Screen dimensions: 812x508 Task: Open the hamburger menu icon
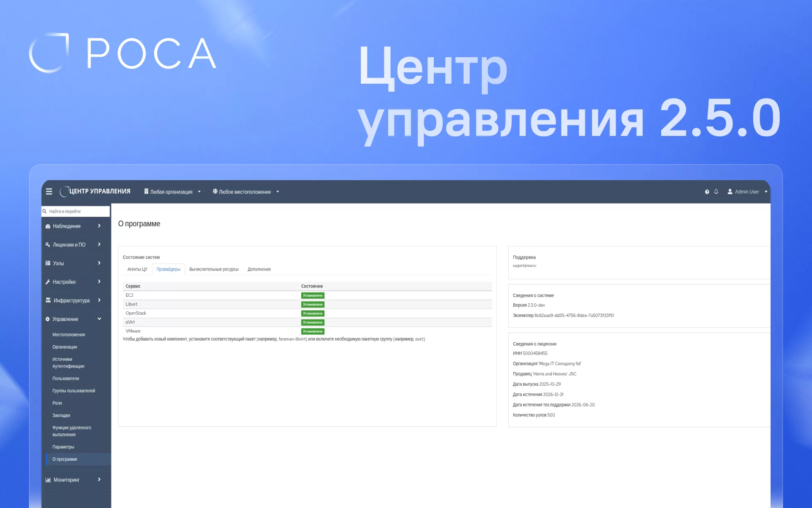click(x=49, y=191)
